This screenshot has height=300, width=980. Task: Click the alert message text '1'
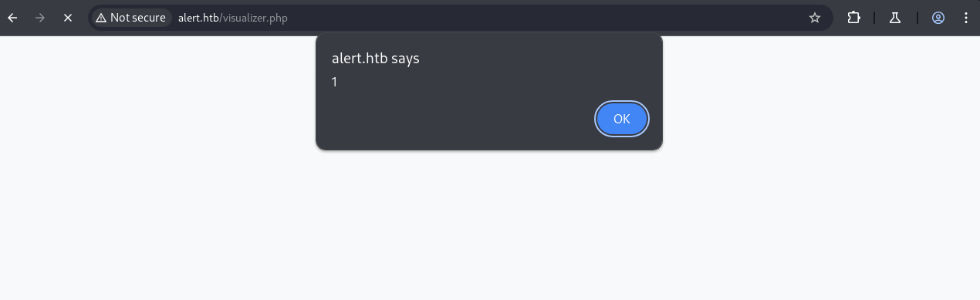pyautogui.click(x=334, y=82)
